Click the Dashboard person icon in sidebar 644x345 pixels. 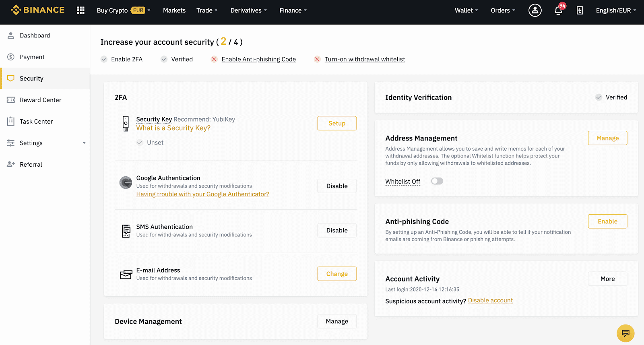[11, 35]
